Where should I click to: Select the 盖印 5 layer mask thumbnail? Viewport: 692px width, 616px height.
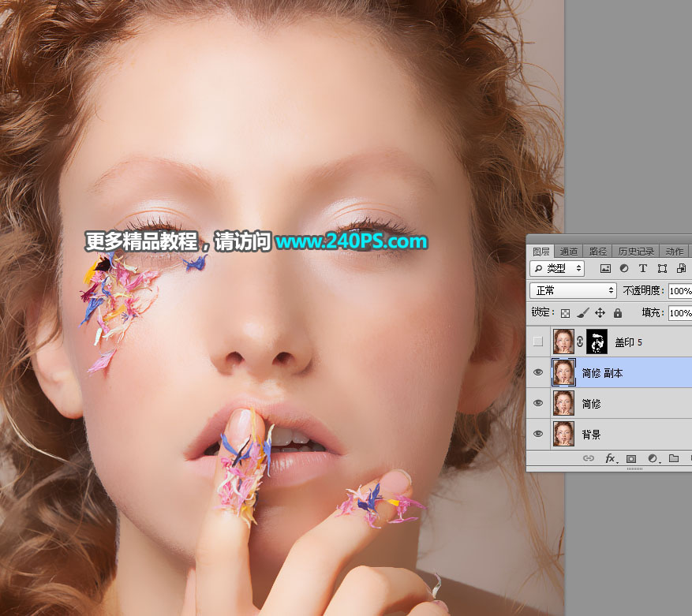point(597,341)
